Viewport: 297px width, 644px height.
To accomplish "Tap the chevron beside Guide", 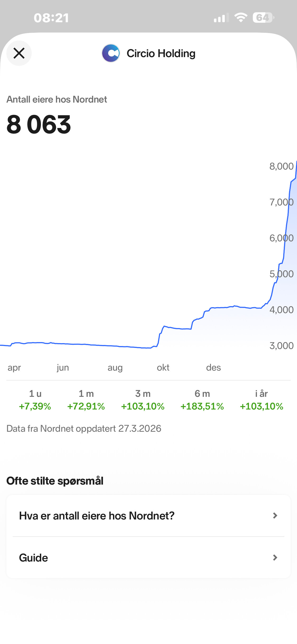I will 275,558.
